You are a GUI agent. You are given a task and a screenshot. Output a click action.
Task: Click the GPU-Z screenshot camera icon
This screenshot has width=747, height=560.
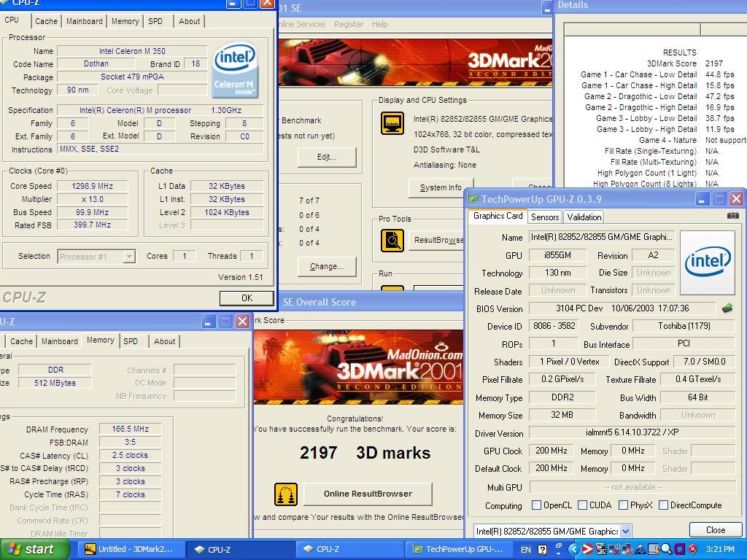pyautogui.click(x=732, y=216)
